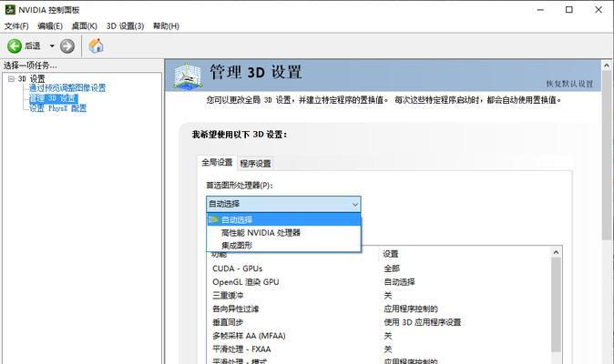Click 恢复默认设置 restore defaults link

point(569,84)
